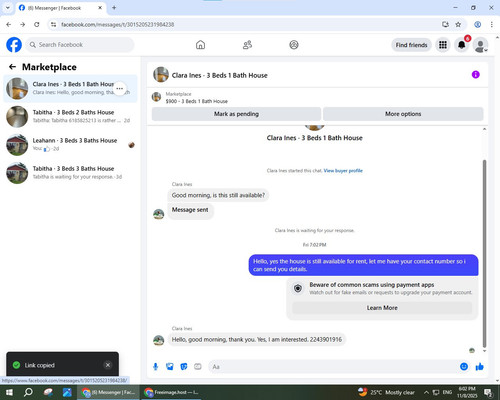The width and height of the screenshot is (500, 400).
Task: Click the weather 25°C Mostly clear widget
Action: point(386,392)
